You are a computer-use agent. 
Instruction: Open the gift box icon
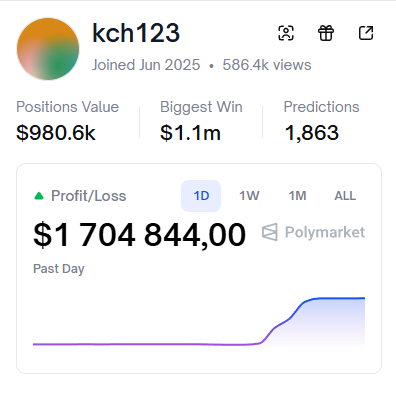click(326, 33)
